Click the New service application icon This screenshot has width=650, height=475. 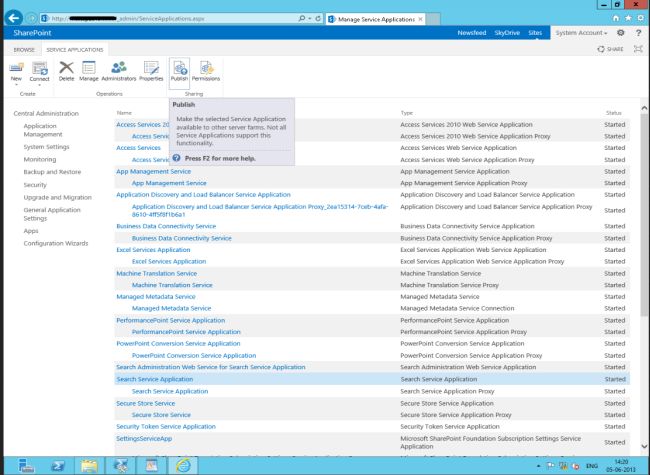pos(16,67)
